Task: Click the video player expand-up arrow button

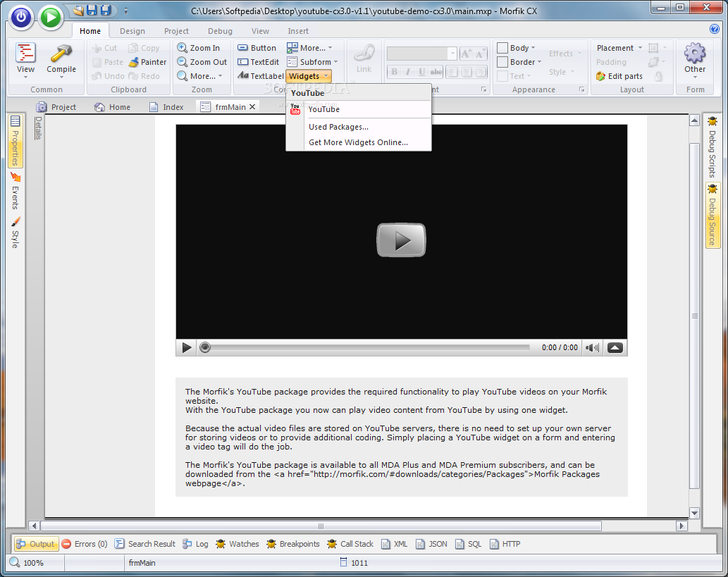Action: point(615,348)
